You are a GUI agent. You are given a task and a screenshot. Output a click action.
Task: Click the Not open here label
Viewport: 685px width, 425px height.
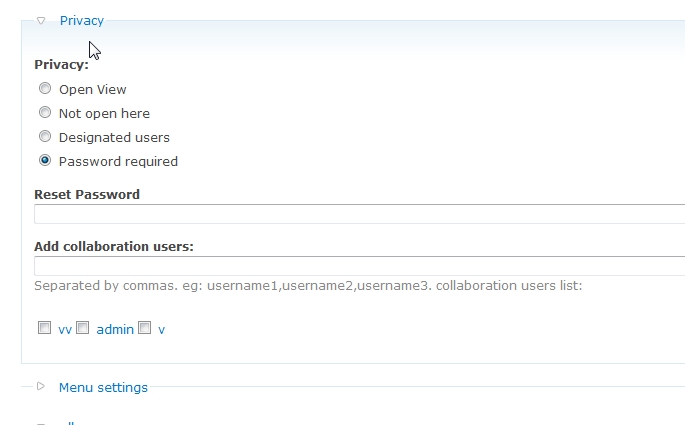click(104, 114)
